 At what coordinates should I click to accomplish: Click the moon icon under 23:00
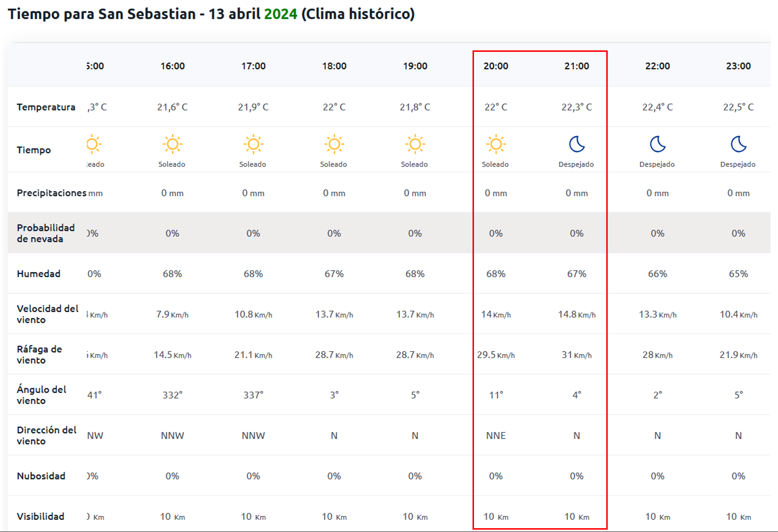coord(739,144)
